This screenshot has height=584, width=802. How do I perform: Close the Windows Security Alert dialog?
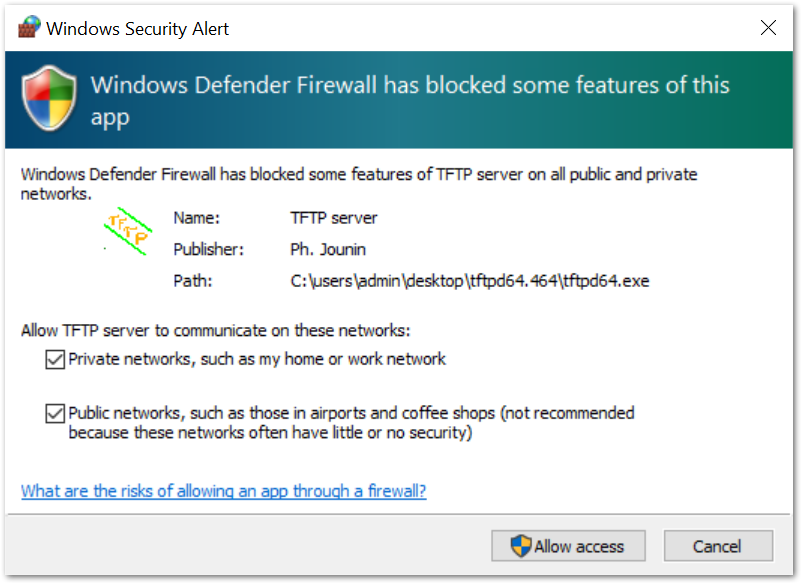768,28
